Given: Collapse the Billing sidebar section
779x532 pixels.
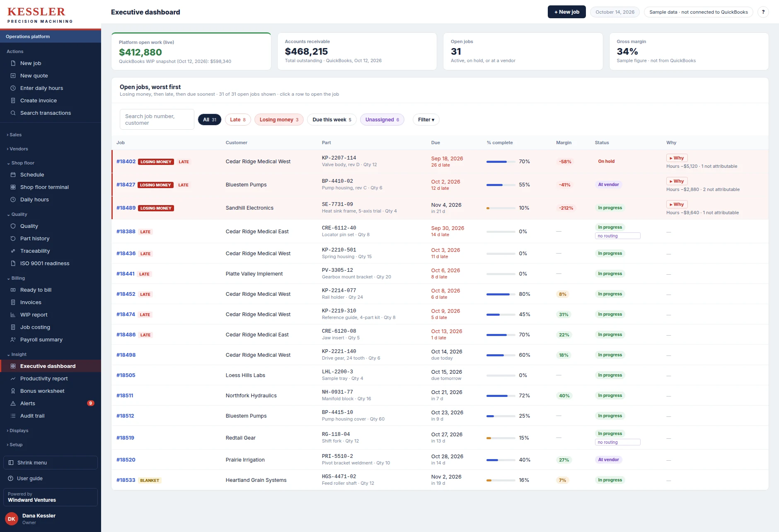Looking at the screenshot, I should coord(16,278).
